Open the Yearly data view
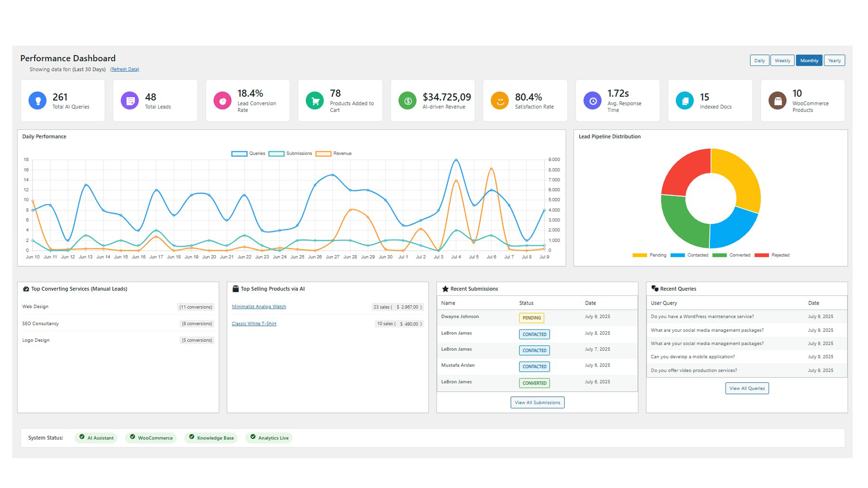Viewport: 868px width, 488px height. tap(834, 60)
